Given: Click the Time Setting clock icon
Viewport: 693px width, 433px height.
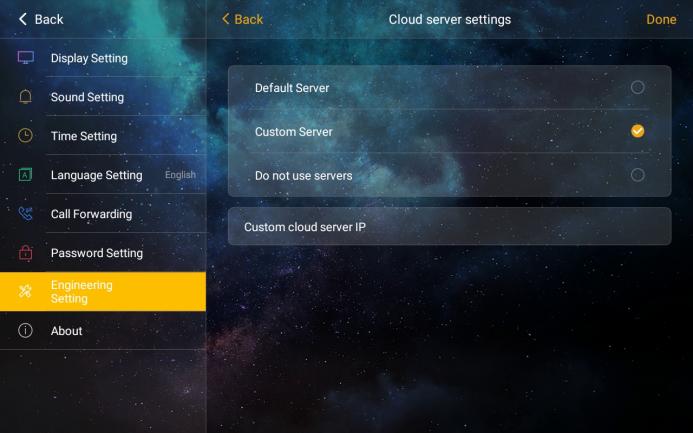Looking at the screenshot, I should pyautogui.click(x=25, y=135).
